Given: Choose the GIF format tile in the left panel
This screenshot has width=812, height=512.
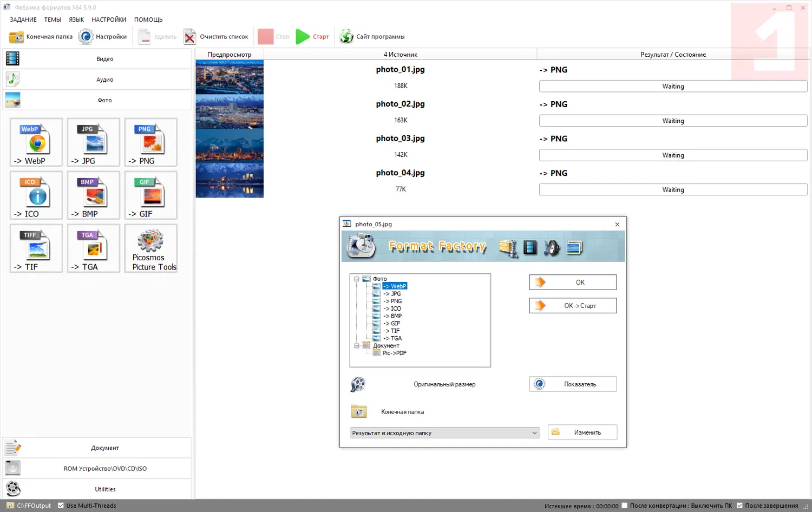Looking at the screenshot, I should click(151, 195).
